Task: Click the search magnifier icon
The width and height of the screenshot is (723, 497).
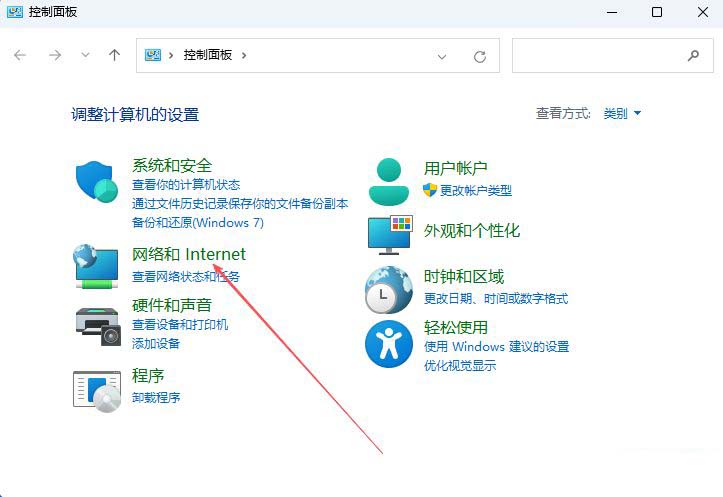Action: pos(693,56)
